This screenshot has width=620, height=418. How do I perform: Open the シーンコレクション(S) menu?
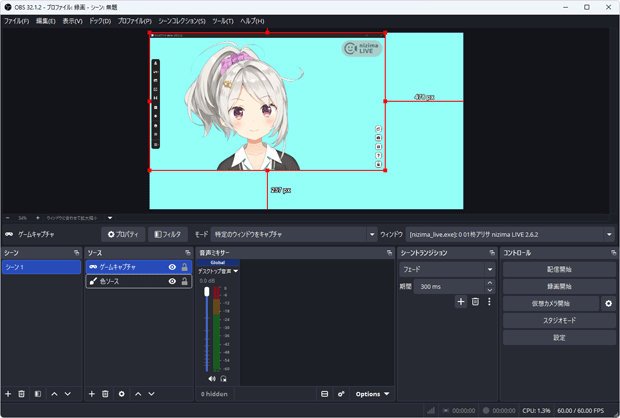point(182,21)
